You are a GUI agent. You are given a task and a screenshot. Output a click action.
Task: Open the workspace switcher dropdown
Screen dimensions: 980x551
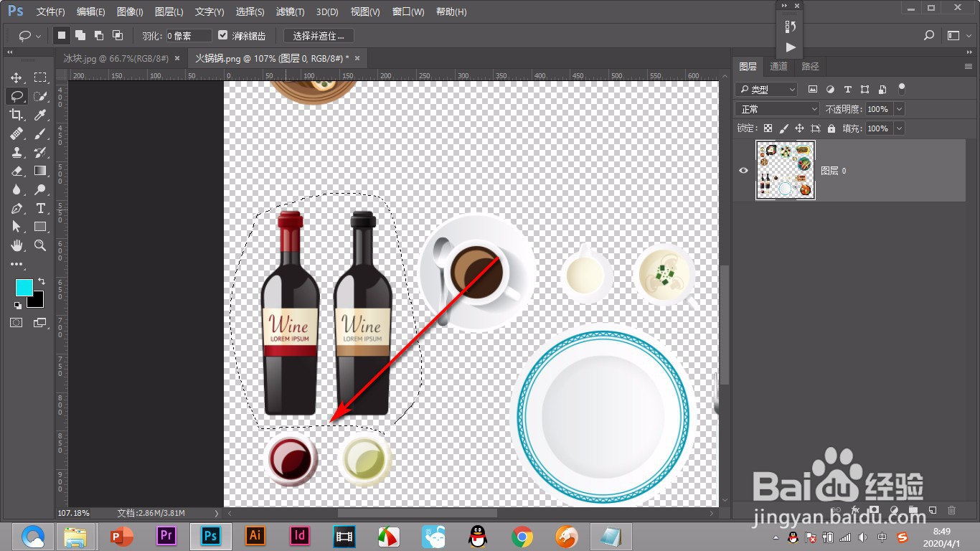click(958, 35)
